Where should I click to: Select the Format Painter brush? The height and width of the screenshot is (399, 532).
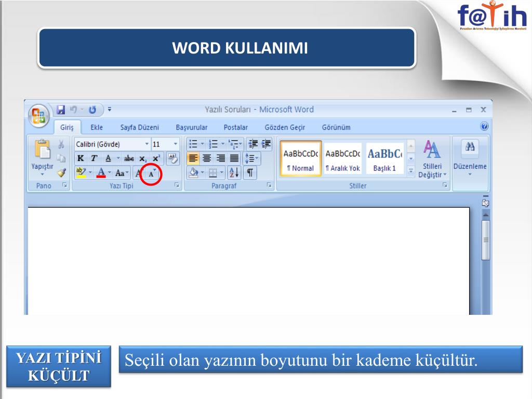(x=61, y=172)
